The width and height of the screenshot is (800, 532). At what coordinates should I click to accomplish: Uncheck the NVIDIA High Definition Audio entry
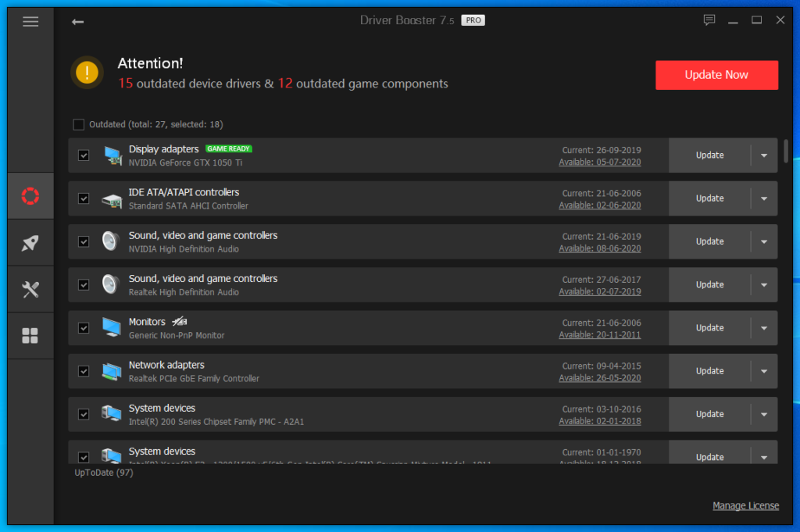coord(84,241)
